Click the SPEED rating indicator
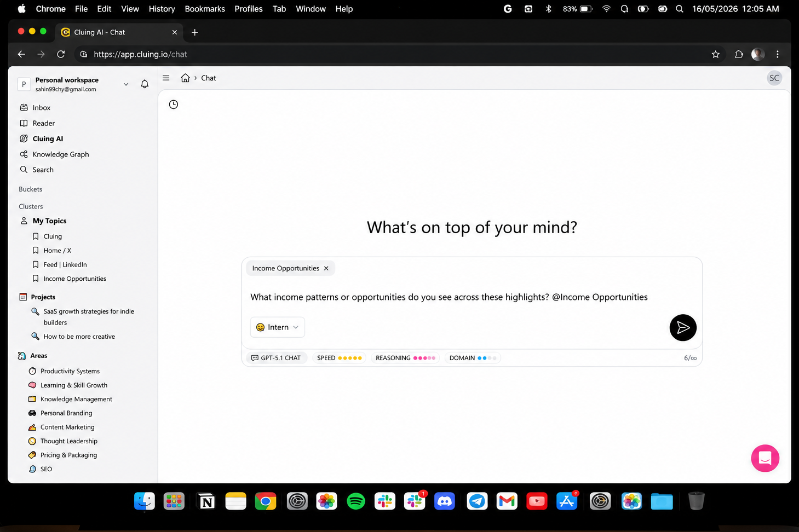 coord(339,358)
